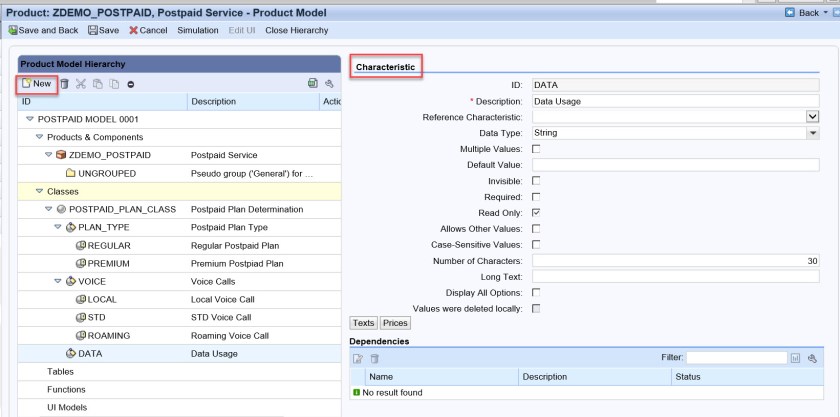Enable the Multiple Values checkbox

[x=536, y=148]
